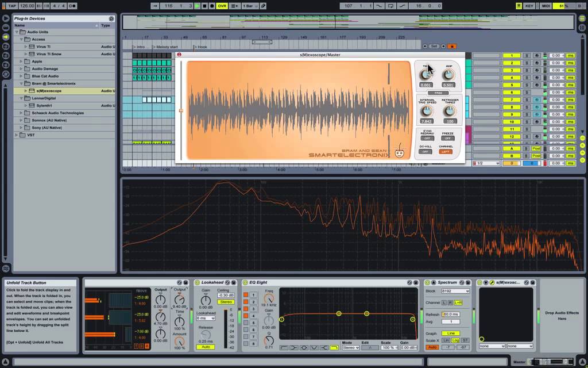
Task: Activate EQ Eight filter band 5
Action: pos(246,323)
